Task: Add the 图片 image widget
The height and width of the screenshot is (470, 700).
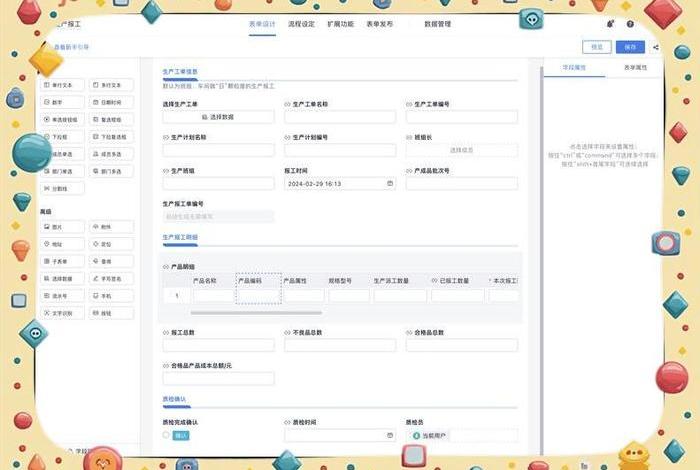Action: coord(62,227)
